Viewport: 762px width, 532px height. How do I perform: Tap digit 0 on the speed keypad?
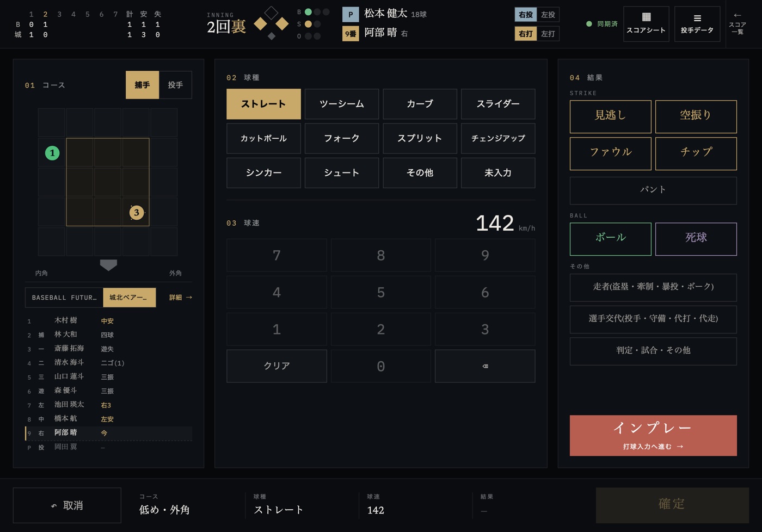pyautogui.click(x=381, y=366)
